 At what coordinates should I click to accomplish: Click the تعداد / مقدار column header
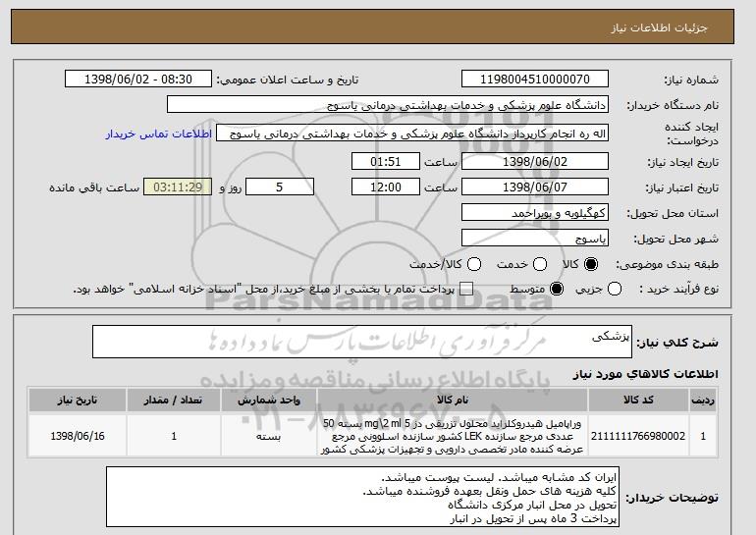[174, 401]
